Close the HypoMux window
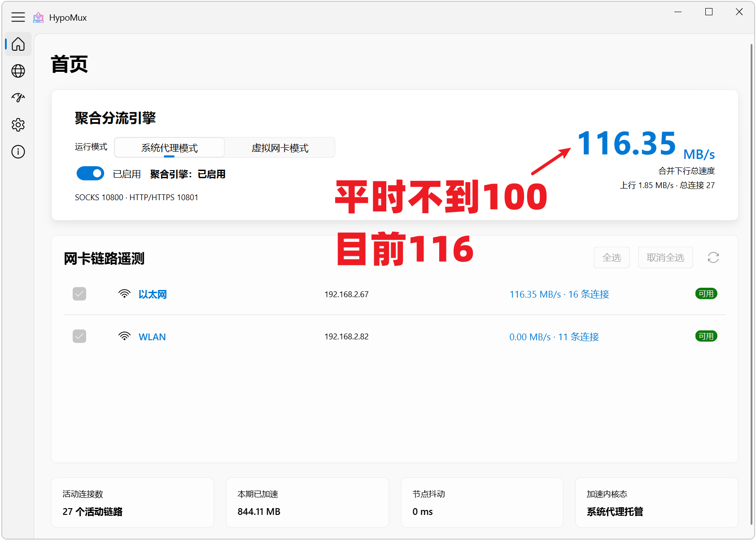Screen dimensions: 756x540 coord(739,12)
